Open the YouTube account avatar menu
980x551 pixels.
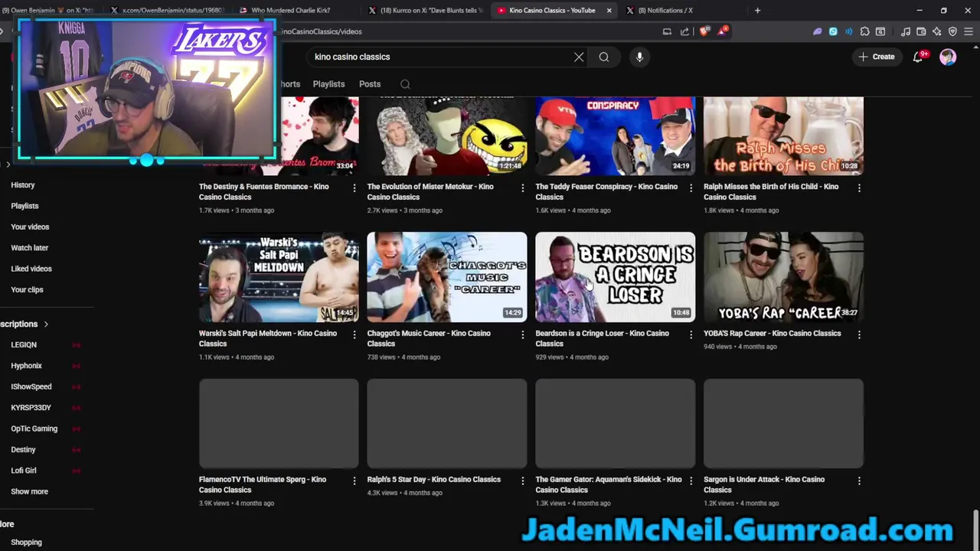pyautogui.click(x=948, y=57)
